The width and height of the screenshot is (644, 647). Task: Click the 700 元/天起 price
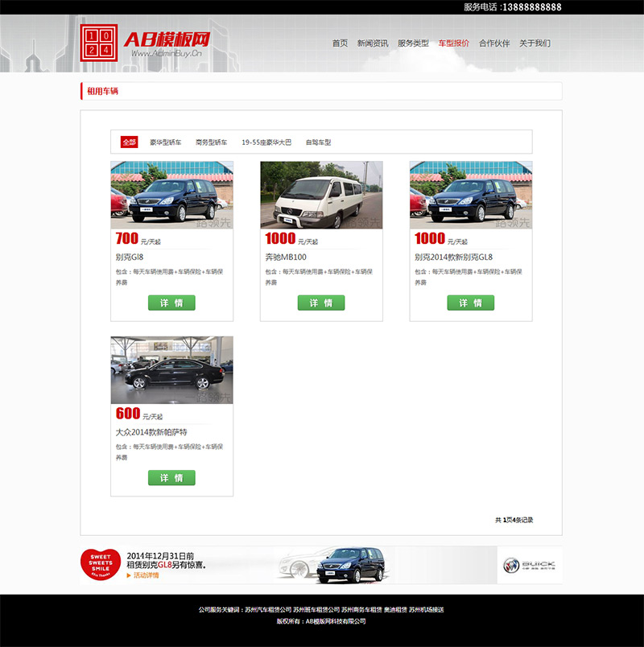coord(138,238)
